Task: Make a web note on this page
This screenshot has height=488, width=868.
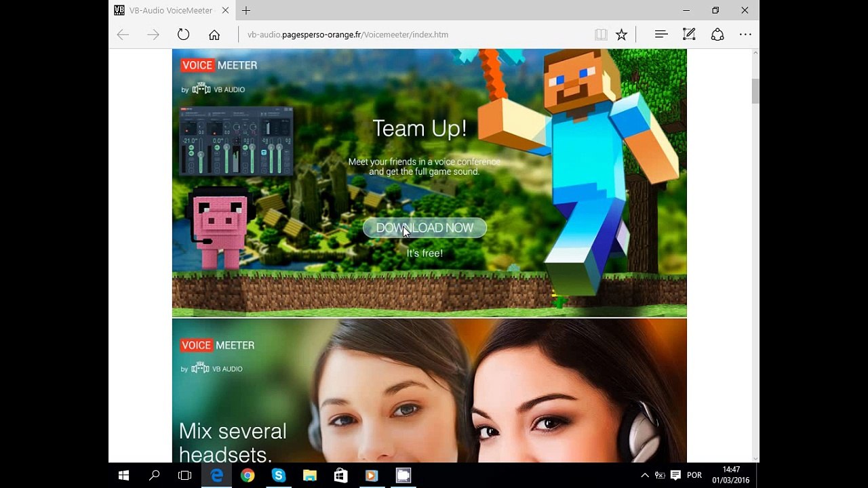Action: (x=689, y=35)
